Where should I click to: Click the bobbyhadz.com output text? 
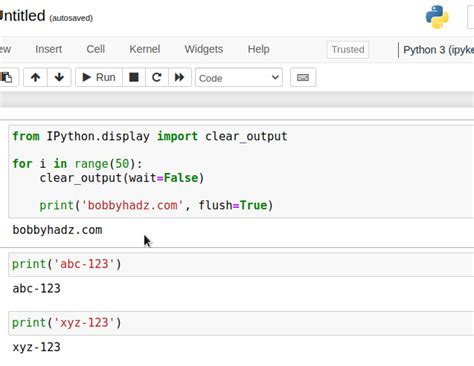pos(57,230)
